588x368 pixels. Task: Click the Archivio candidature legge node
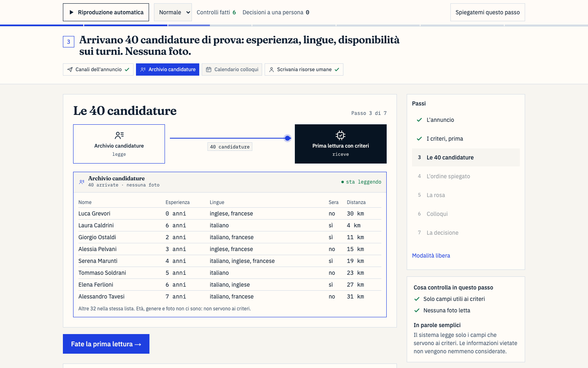point(119,144)
